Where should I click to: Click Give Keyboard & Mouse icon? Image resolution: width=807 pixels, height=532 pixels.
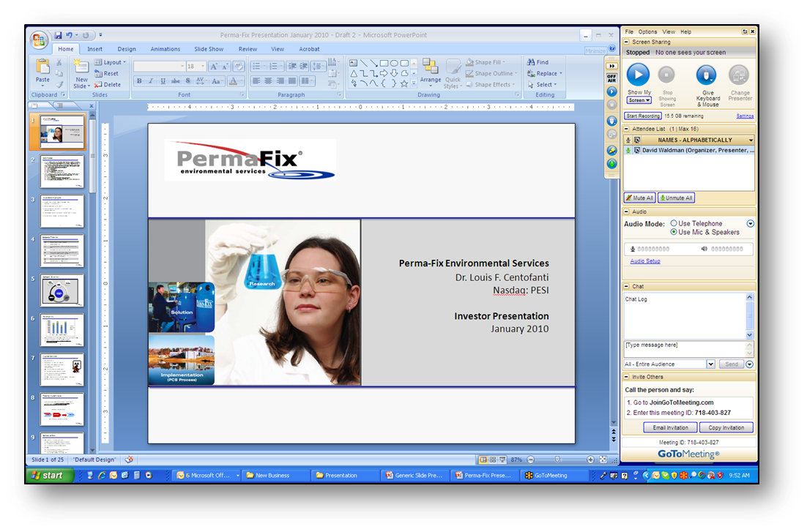[706, 75]
